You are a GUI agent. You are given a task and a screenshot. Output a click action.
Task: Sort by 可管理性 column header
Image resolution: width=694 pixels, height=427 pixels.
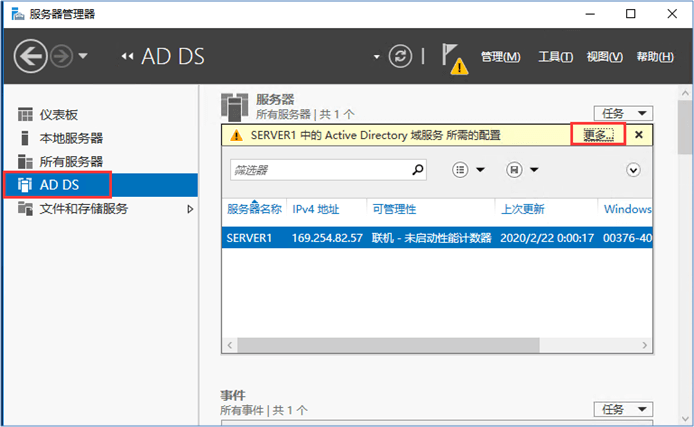(x=394, y=209)
